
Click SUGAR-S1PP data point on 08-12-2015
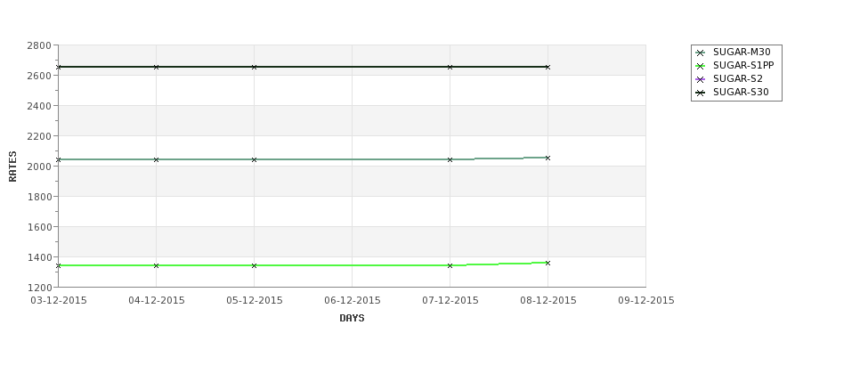point(548,263)
